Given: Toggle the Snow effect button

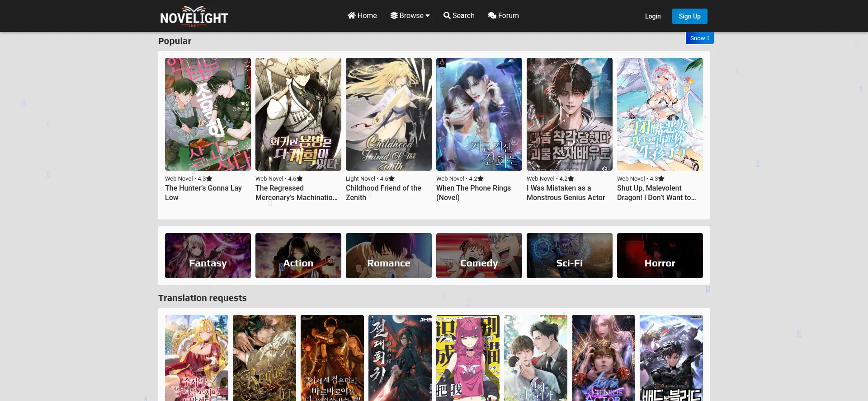Looking at the screenshot, I should coord(699,38).
